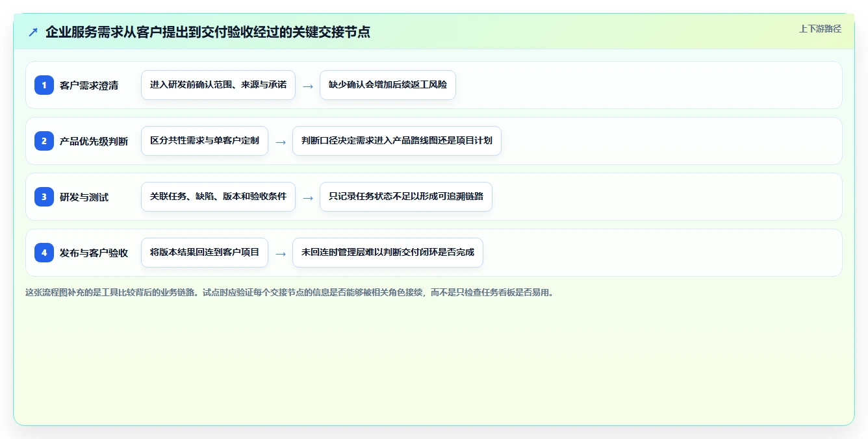868x439 pixels.
Task: Open the 区分共性需求与单客户定制 box
Action: point(205,141)
